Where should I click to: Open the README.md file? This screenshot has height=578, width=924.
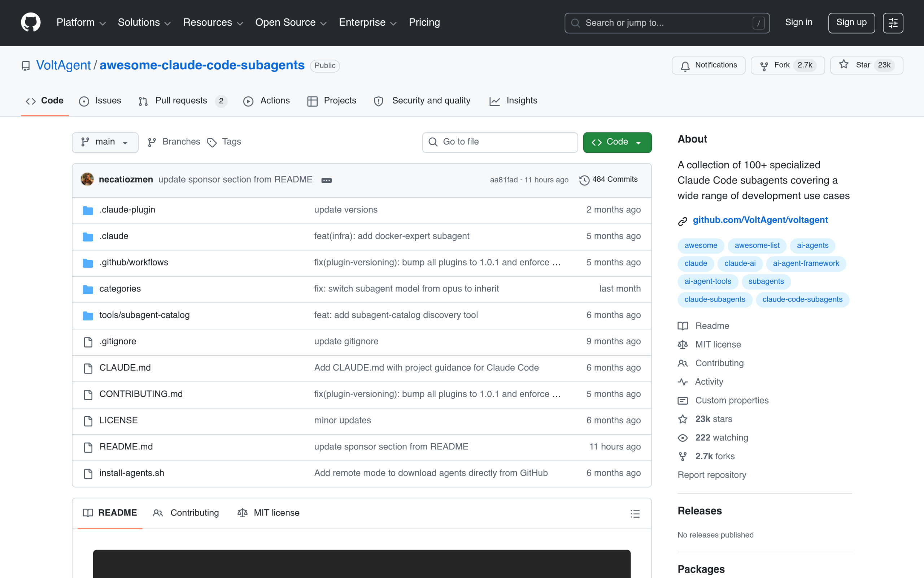126,447
